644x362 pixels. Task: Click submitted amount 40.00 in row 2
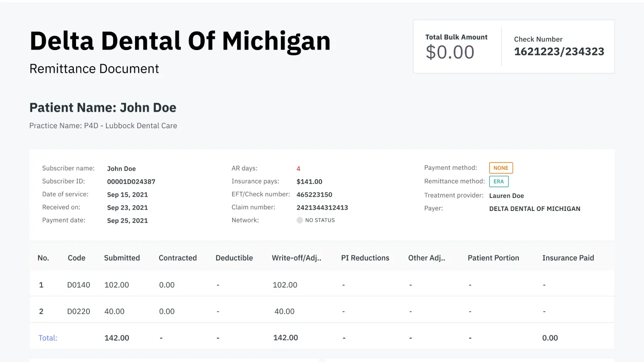(114, 311)
